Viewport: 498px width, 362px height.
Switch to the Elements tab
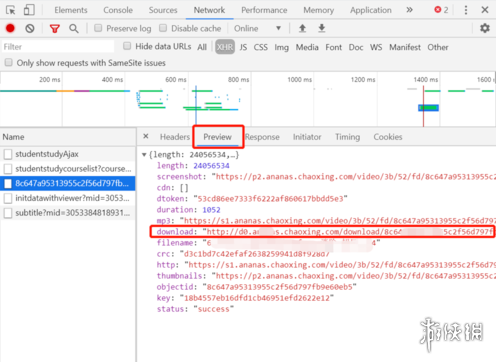(71, 10)
